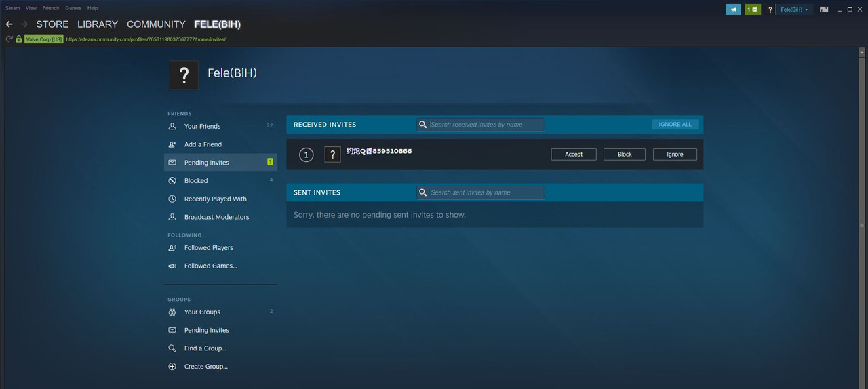The width and height of the screenshot is (868, 389).
Task: Open the Blocked users list
Action: (x=196, y=181)
